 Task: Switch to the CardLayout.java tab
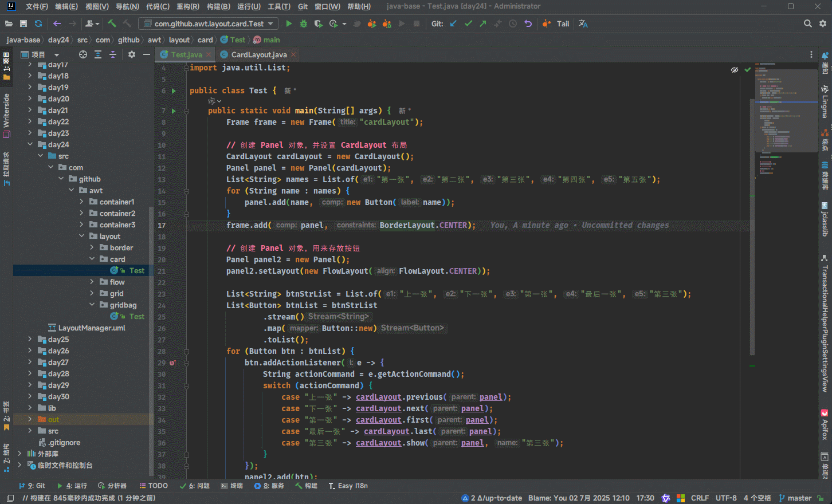(x=258, y=54)
